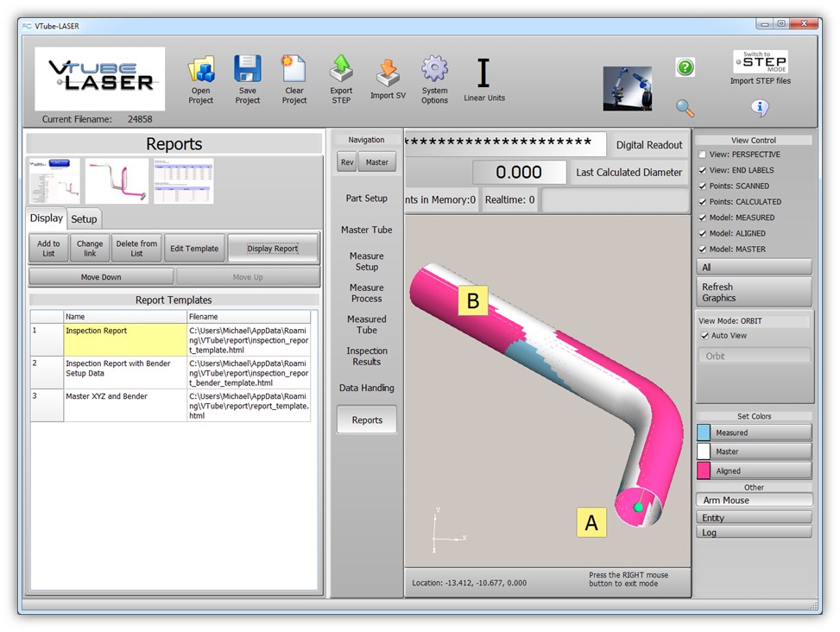Screen dimensions: 840x632
Task: Switch to STEP mode icon
Action: (760, 62)
